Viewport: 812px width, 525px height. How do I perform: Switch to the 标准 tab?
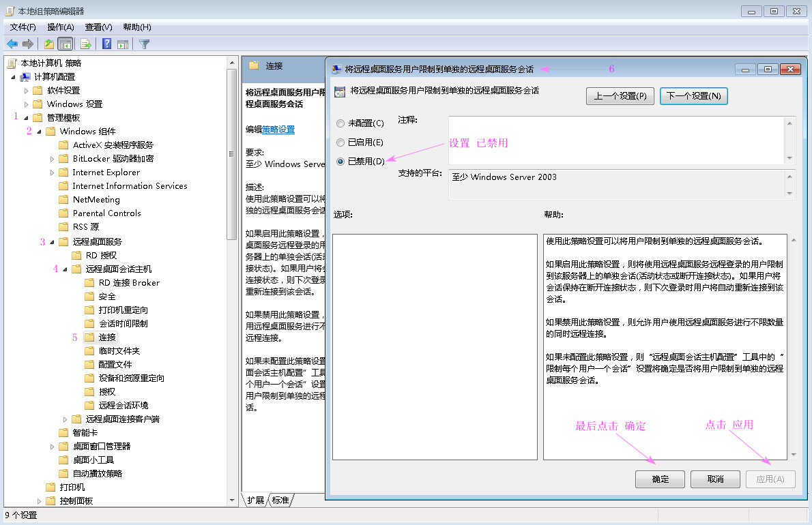pyautogui.click(x=280, y=499)
